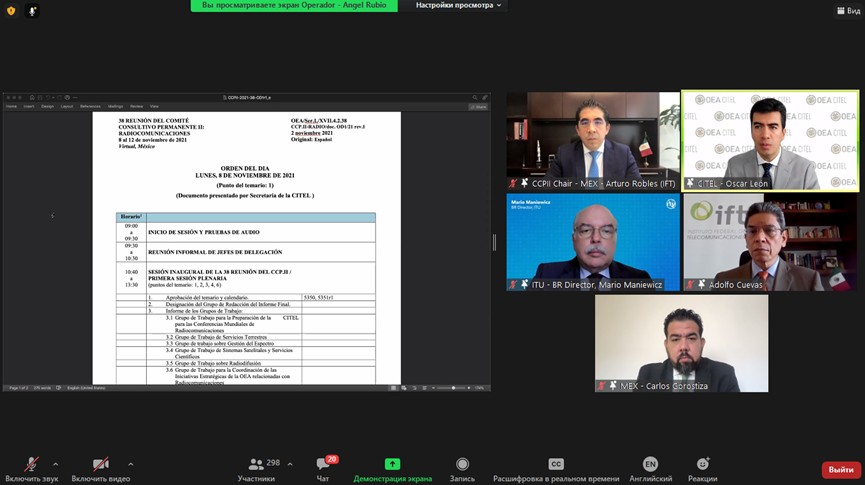Open Настройки просмотра view options dropdown
Viewport: 865px width, 485px height.
458,6
